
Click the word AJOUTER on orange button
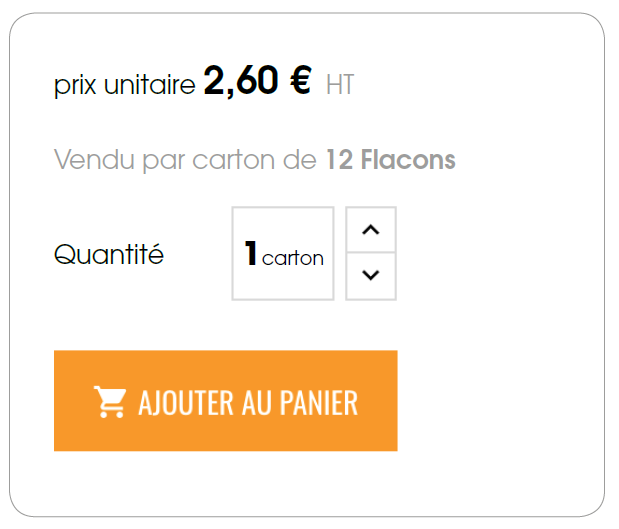(x=186, y=402)
